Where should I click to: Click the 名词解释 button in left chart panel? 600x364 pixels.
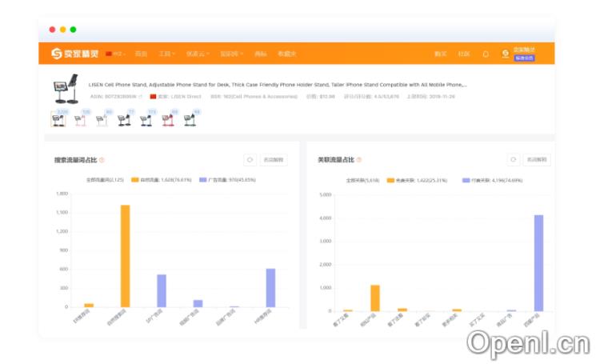click(274, 160)
